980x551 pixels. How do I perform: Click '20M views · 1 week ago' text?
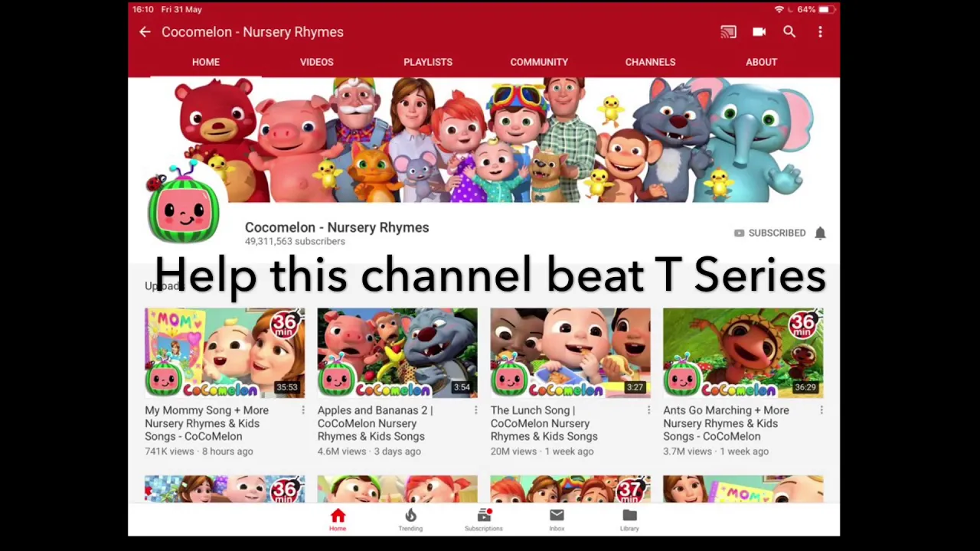point(544,452)
